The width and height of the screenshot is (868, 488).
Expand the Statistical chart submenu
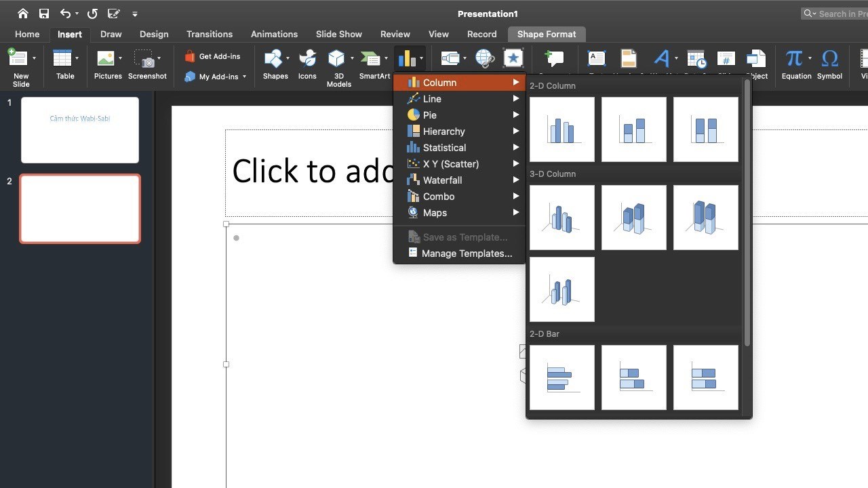tap(460, 148)
